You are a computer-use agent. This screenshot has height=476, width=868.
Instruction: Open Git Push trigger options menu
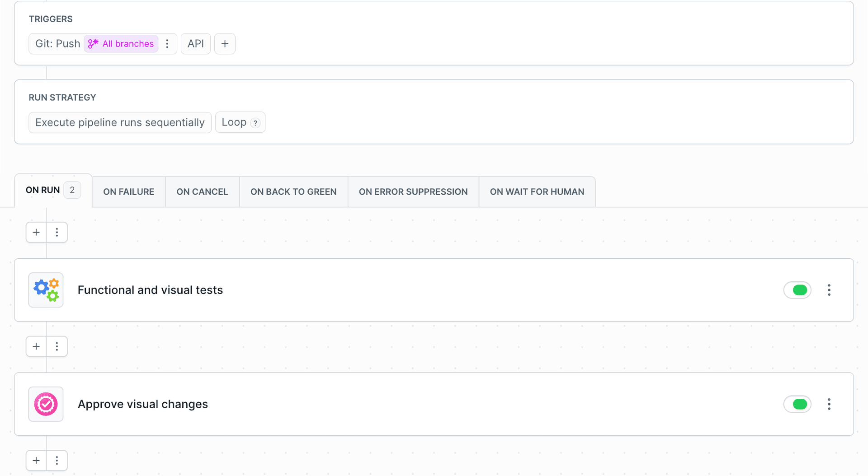tap(167, 44)
